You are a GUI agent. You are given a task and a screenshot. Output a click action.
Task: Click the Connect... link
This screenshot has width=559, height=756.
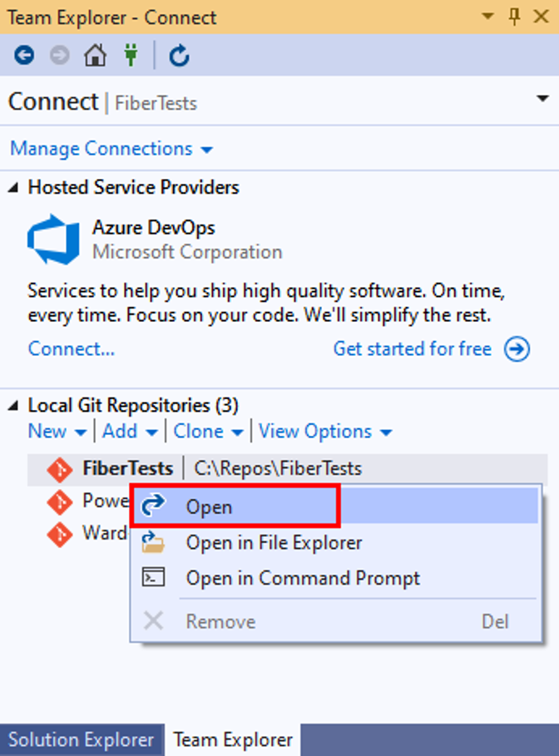coord(72,349)
